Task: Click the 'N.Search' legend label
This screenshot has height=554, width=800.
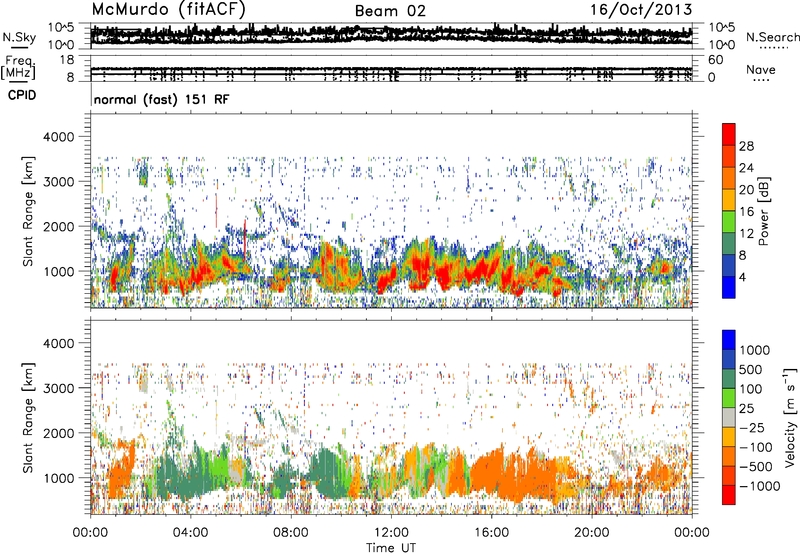Action: click(772, 37)
